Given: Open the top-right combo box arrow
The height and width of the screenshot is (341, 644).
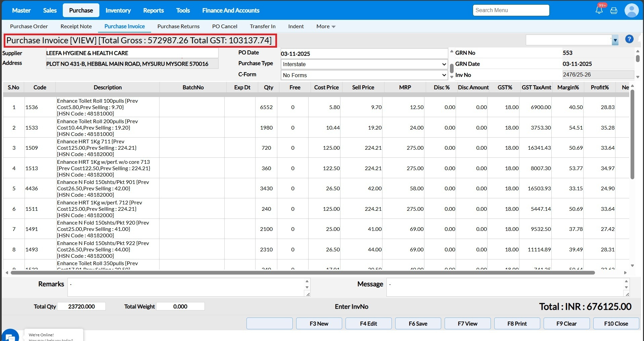Looking at the screenshot, I should coord(615,40).
